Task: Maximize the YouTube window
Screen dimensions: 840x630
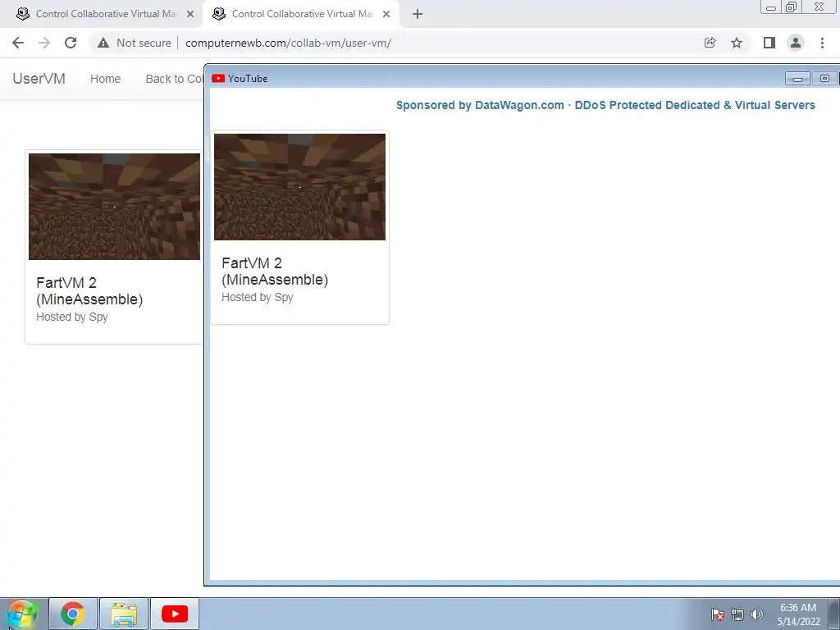Action: (824, 79)
